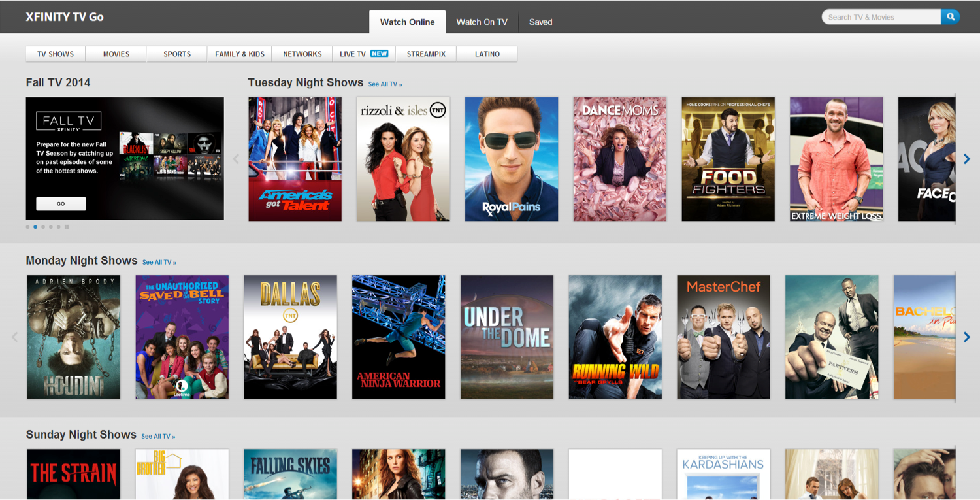Open the Bachelor in Paradise poster
The width and height of the screenshot is (980, 500).
pos(924,337)
